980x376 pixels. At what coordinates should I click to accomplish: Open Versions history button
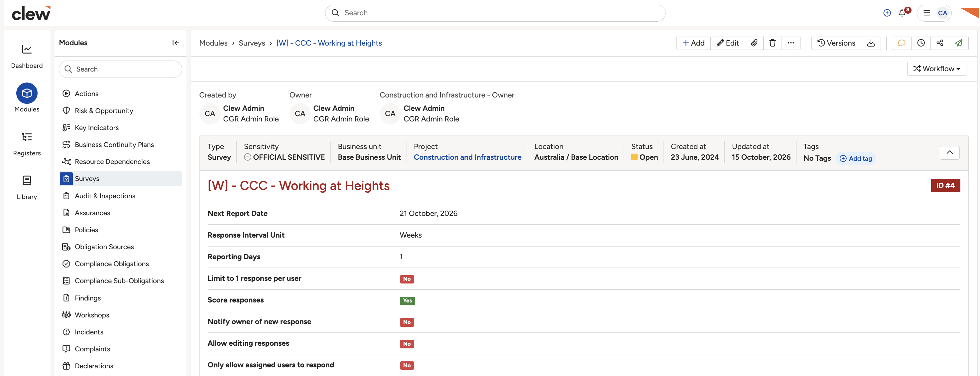click(836, 43)
